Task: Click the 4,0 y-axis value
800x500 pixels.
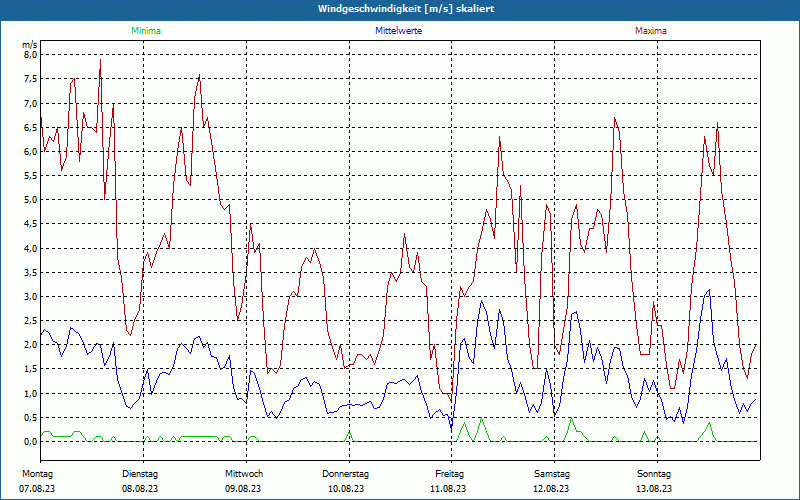Action: (x=31, y=248)
